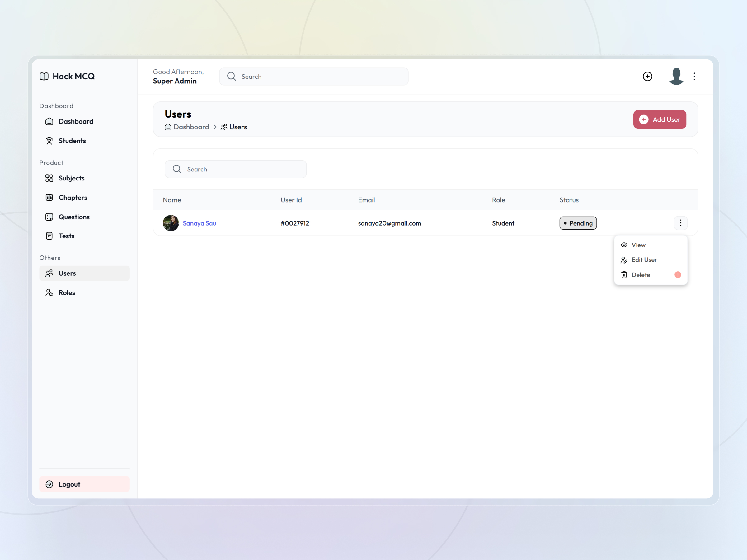Select View from the actions menu
This screenshot has width=747, height=560.
coord(638,245)
